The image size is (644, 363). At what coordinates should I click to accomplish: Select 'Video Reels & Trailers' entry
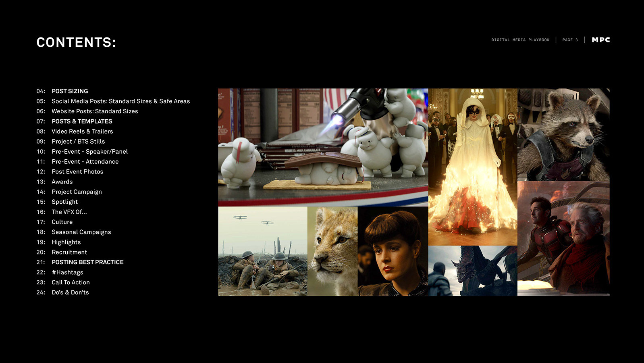pos(82,131)
